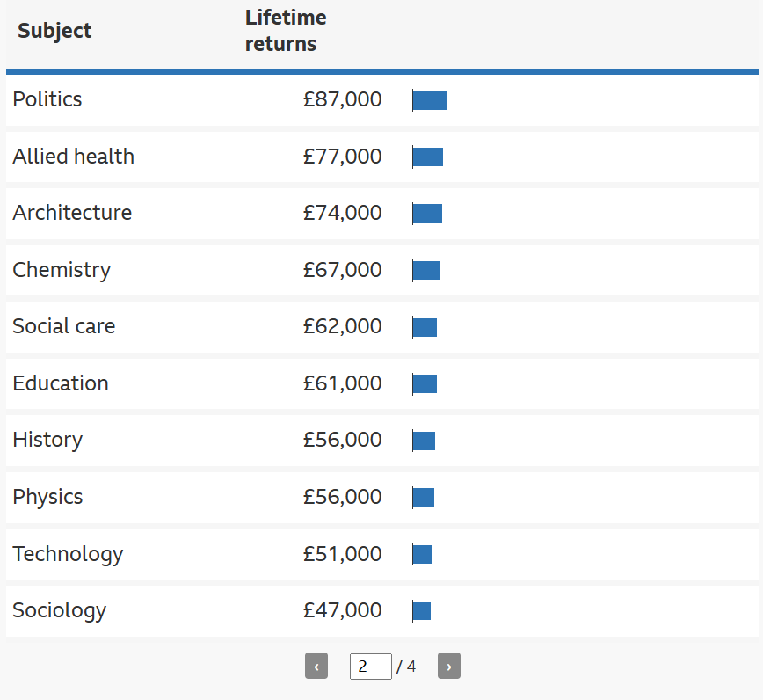Click the total pages indicator '/ 4'

point(406,666)
